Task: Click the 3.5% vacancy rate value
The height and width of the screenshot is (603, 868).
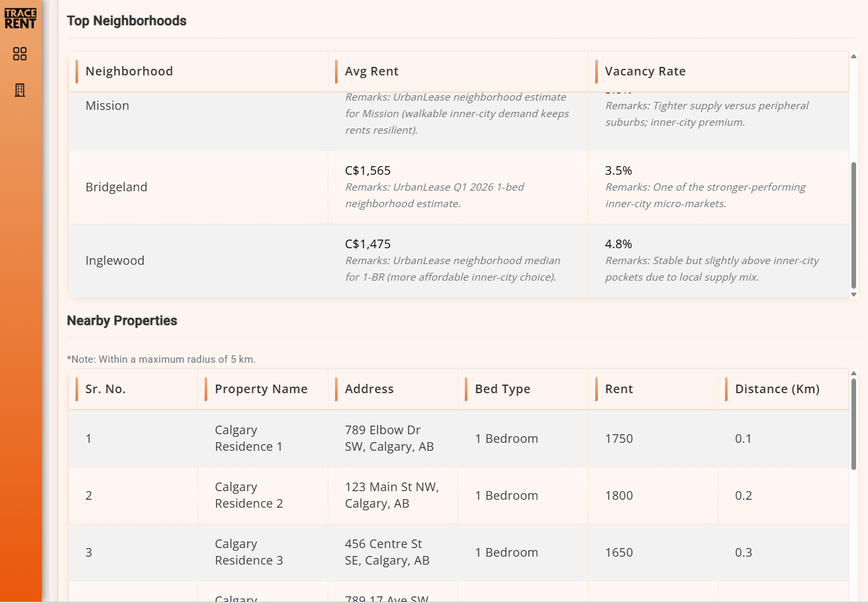Action: 618,171
